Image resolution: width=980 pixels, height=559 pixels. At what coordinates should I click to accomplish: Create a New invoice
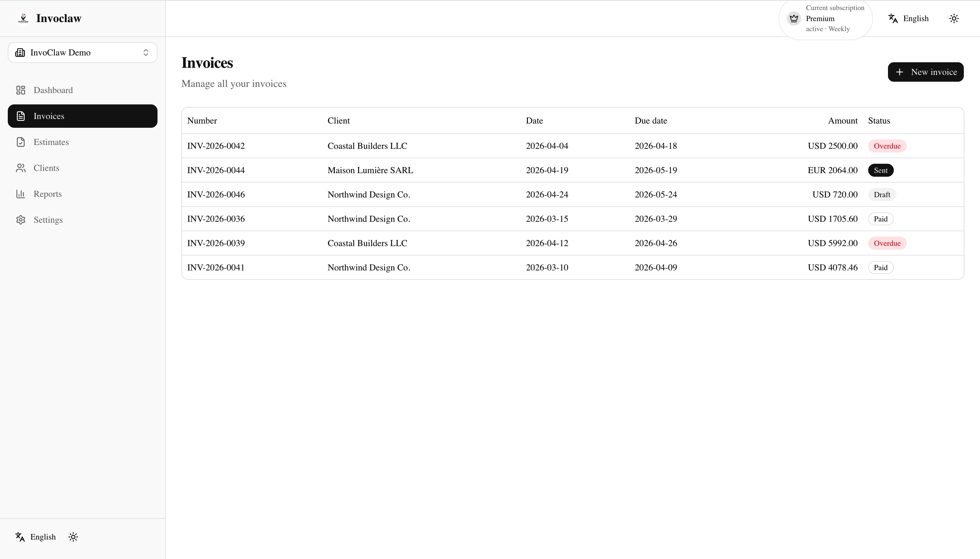(926, 72)
